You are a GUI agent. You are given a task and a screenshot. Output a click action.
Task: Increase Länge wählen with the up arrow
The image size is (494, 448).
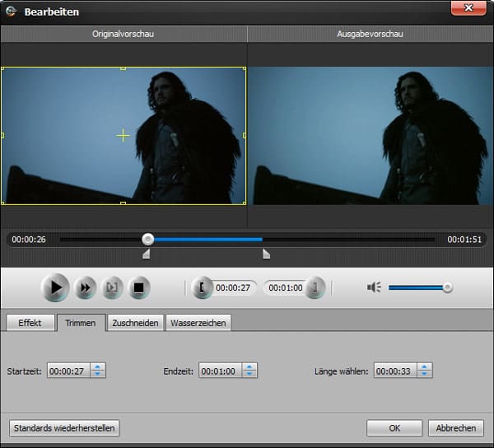[425, 367]
